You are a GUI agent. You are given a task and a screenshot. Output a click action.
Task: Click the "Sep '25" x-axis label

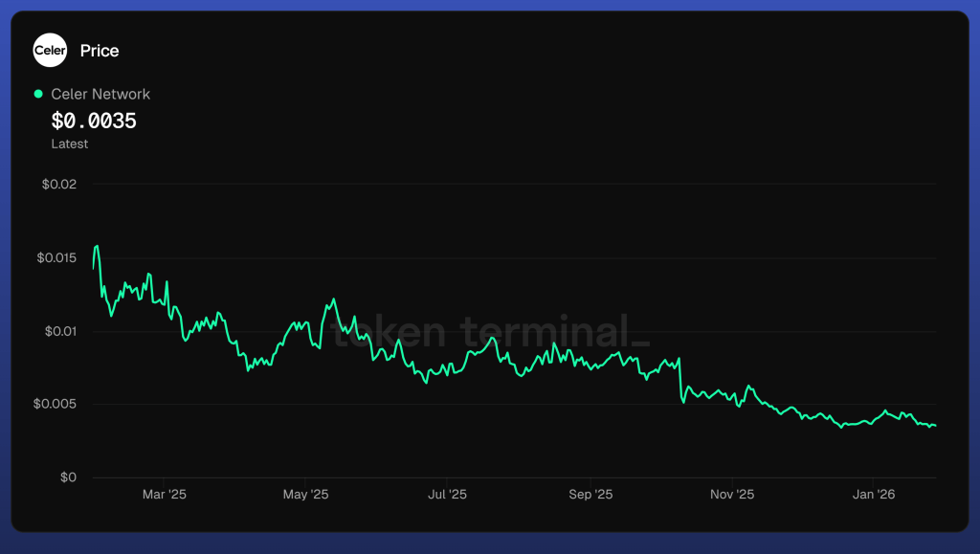click(590, 494)
